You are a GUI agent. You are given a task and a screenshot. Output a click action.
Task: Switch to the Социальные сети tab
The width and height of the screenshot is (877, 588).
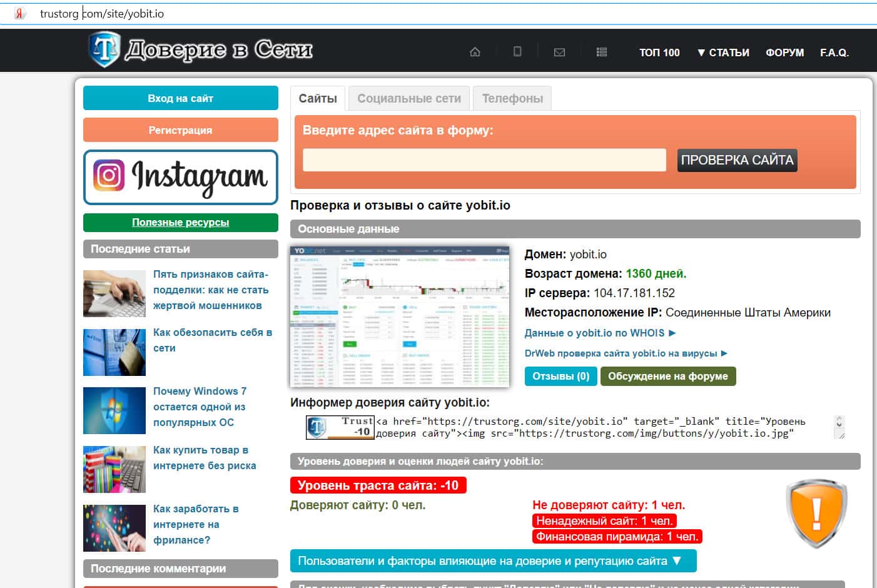click(409, 98)
